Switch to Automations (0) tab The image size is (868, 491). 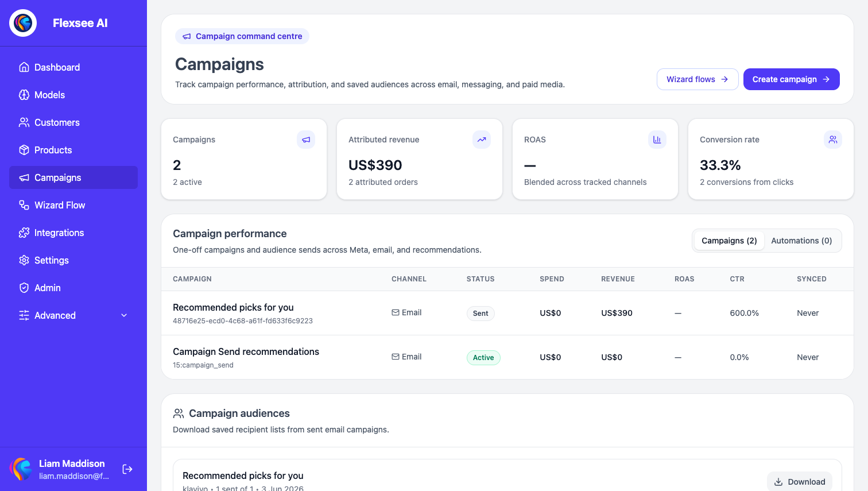tap(801, 241)
